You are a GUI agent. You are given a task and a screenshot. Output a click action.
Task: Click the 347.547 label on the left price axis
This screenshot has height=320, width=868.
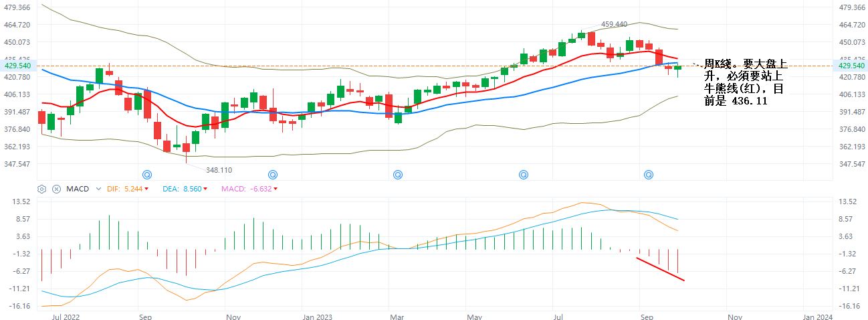17,164
